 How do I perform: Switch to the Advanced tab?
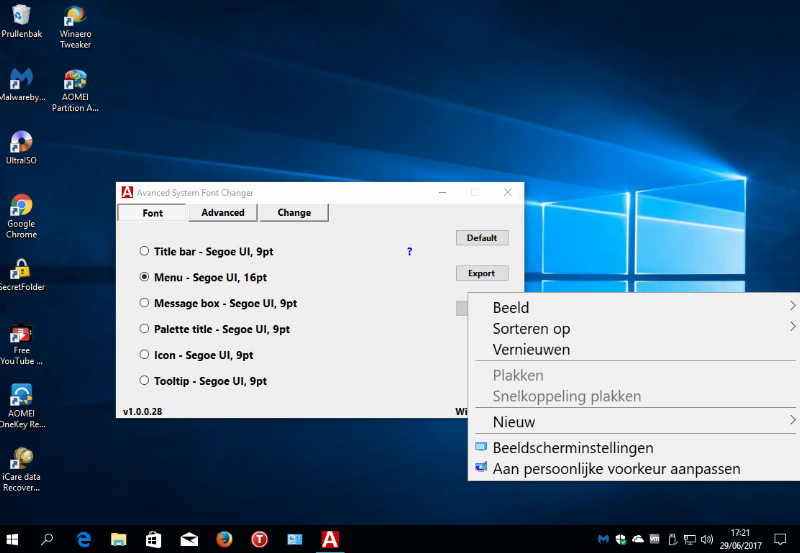tap(223, 212)
